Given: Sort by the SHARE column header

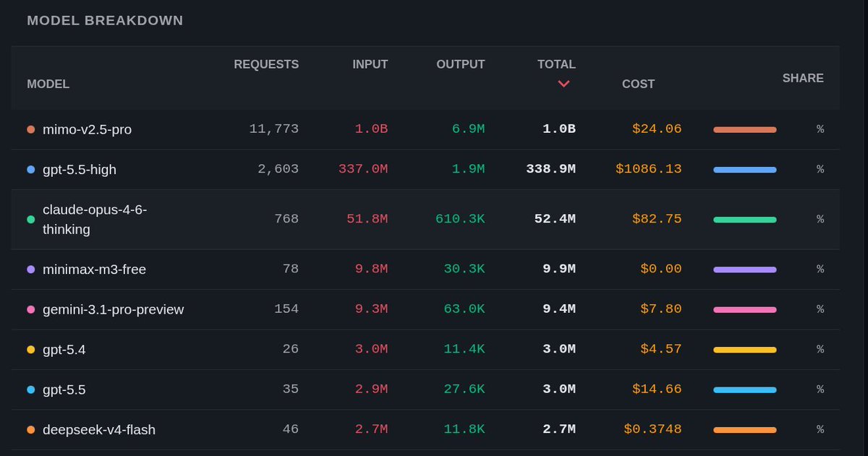Looking at the screenshot, I should (x=803, y=78).
